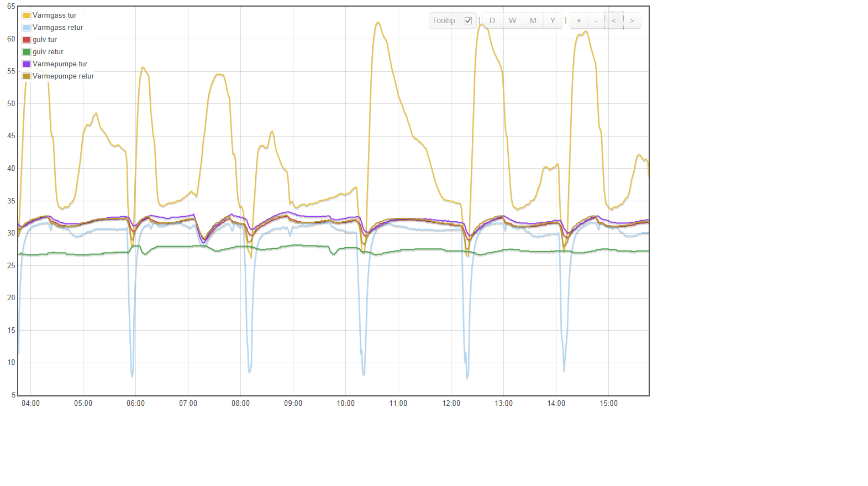The height and width of the screenshot is (486, 868).
Task: Click the gulv tur red legend swatch
Action: [27, 40]
